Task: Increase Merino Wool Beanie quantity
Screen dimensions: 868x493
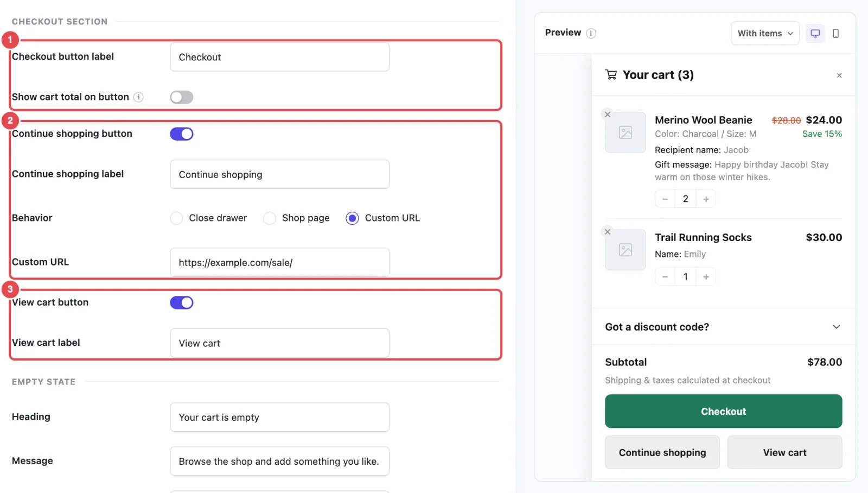Action: pyautogui.click(x=706, y=199)
